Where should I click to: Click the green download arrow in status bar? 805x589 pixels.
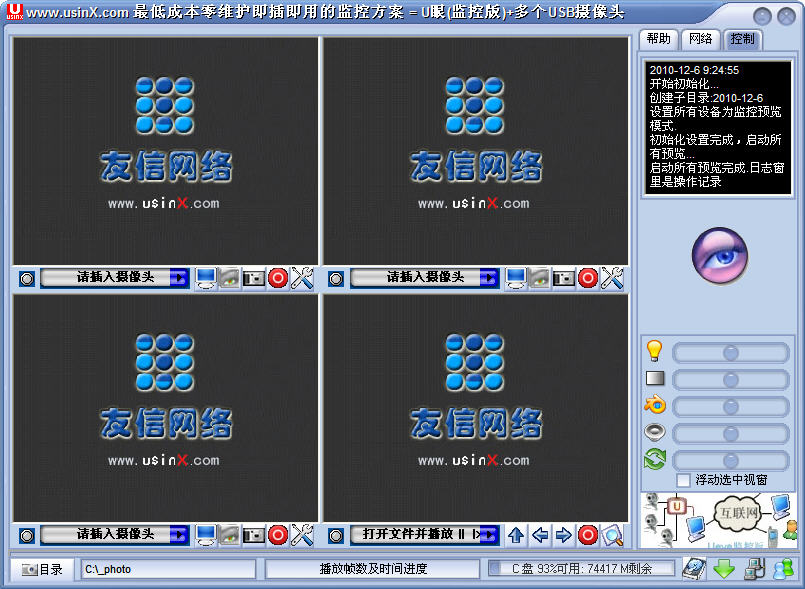[x=724, y=569]
